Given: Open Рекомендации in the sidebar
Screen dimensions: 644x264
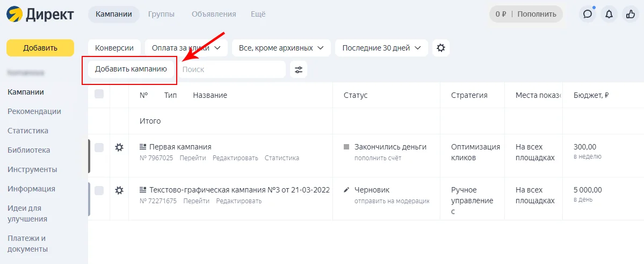Looking at the screenshot, I should coord(34,111).
